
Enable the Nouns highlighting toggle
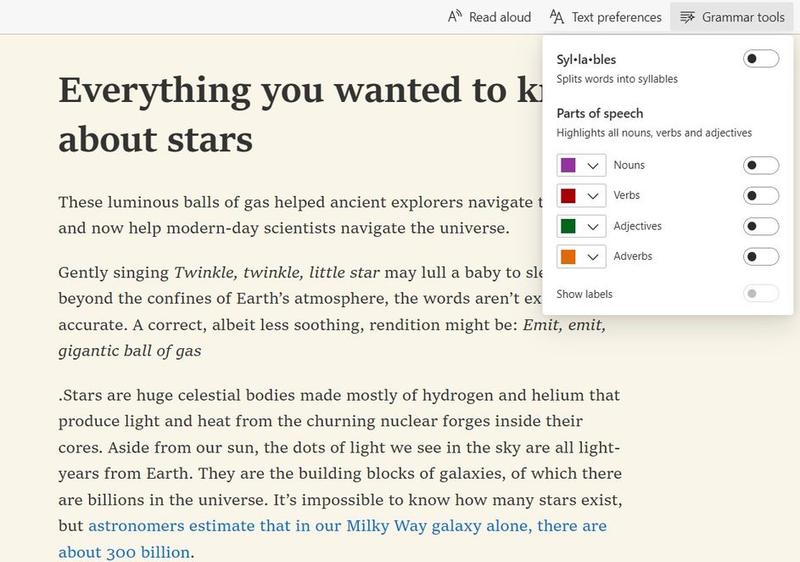(x=761, y=165)
